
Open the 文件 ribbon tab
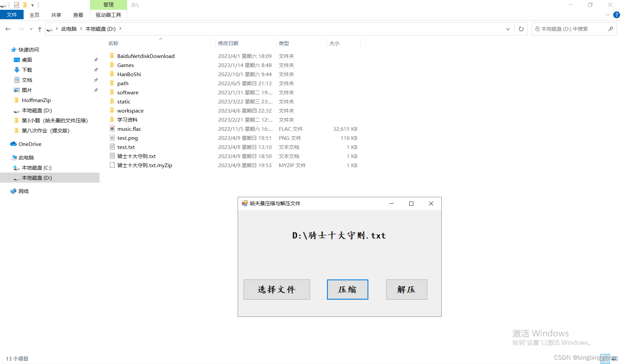(12, 15)
